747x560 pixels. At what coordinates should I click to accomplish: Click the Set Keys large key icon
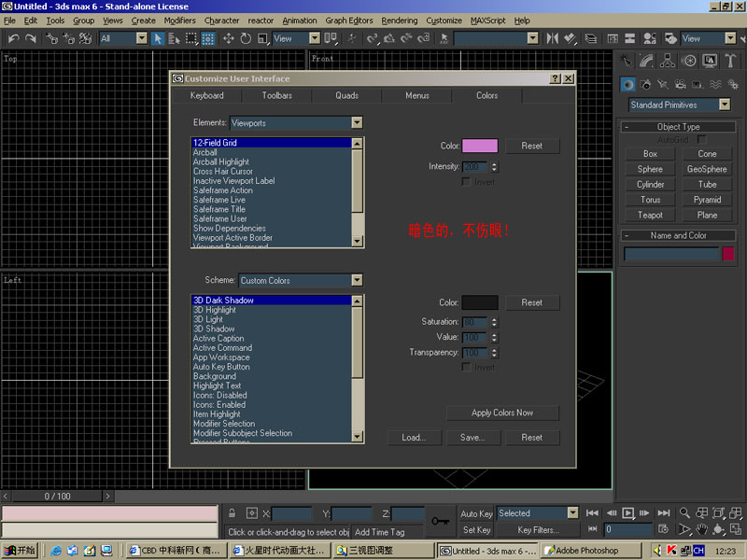440,522
